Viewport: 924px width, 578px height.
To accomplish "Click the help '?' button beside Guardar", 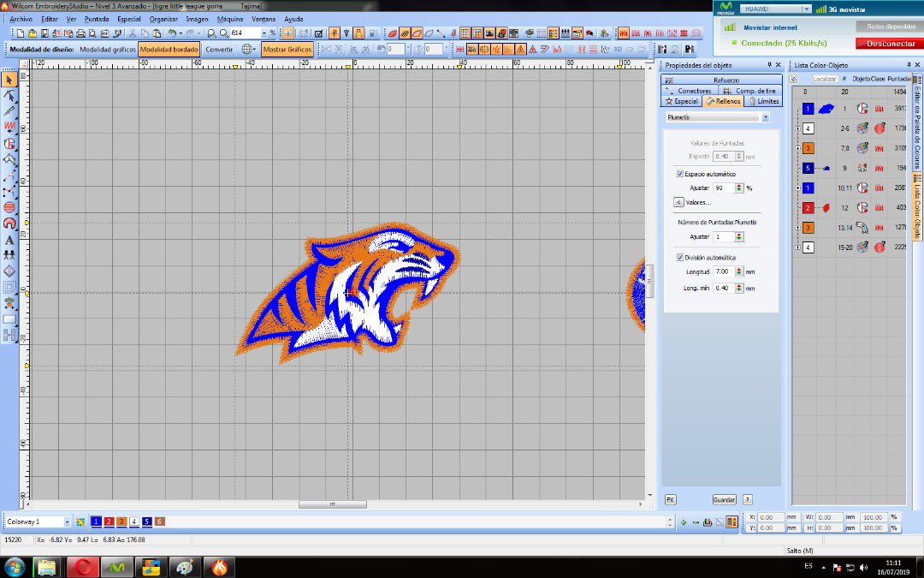I will [x=747, y=499].
